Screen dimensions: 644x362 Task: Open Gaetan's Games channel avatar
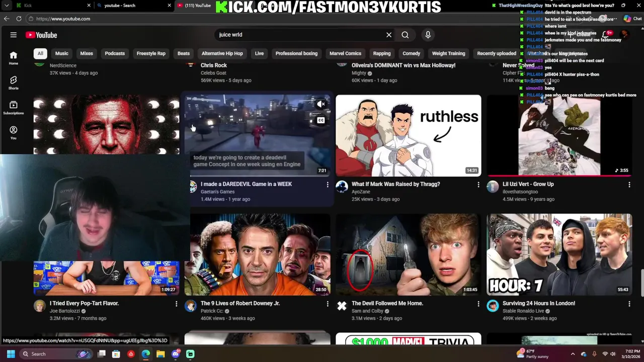pos(193,187)
